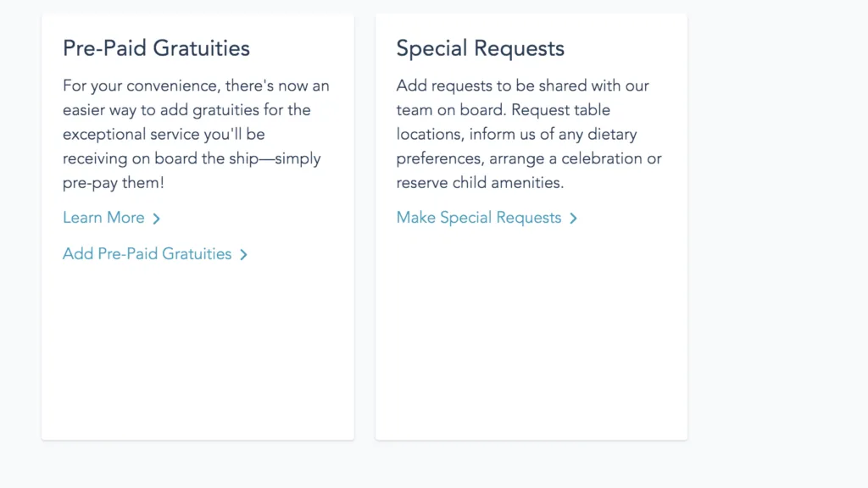Click the 'team on board. Request table' line
This screenshot has width=868, height=488.
tap(503, 110)
